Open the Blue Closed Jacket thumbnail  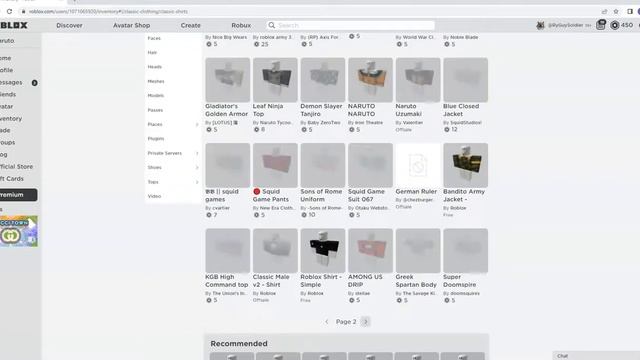[x=465, y=80]
